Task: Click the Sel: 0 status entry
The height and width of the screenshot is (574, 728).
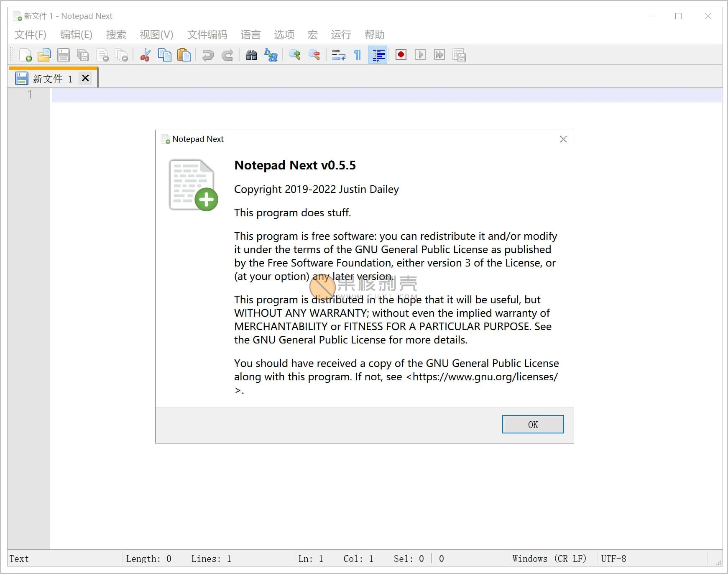Action: coord(409,559)
